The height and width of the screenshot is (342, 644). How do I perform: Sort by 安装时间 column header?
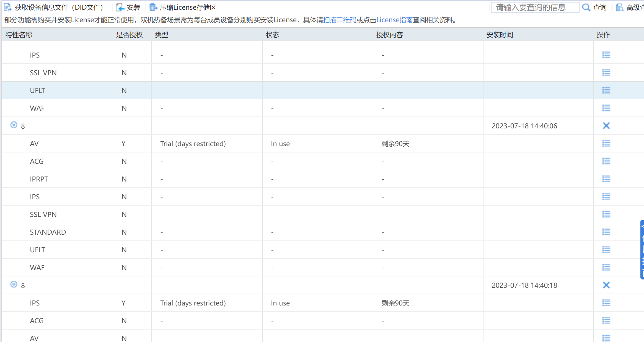click(x=500, y=35)
